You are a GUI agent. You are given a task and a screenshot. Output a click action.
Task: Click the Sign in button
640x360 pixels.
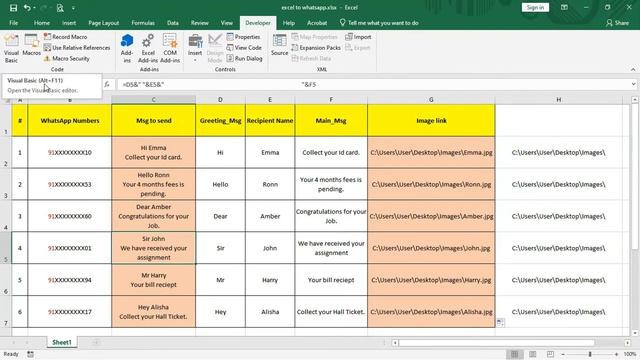click(535, 7)
